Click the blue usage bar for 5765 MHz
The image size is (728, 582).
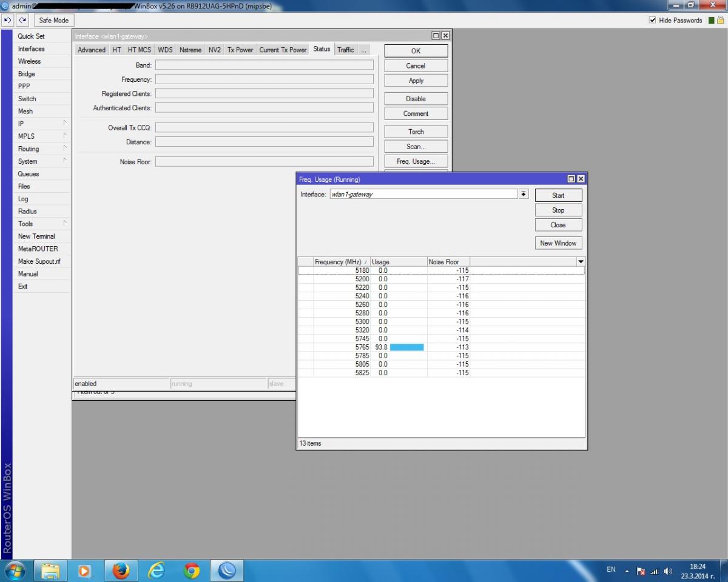[406, 347]
